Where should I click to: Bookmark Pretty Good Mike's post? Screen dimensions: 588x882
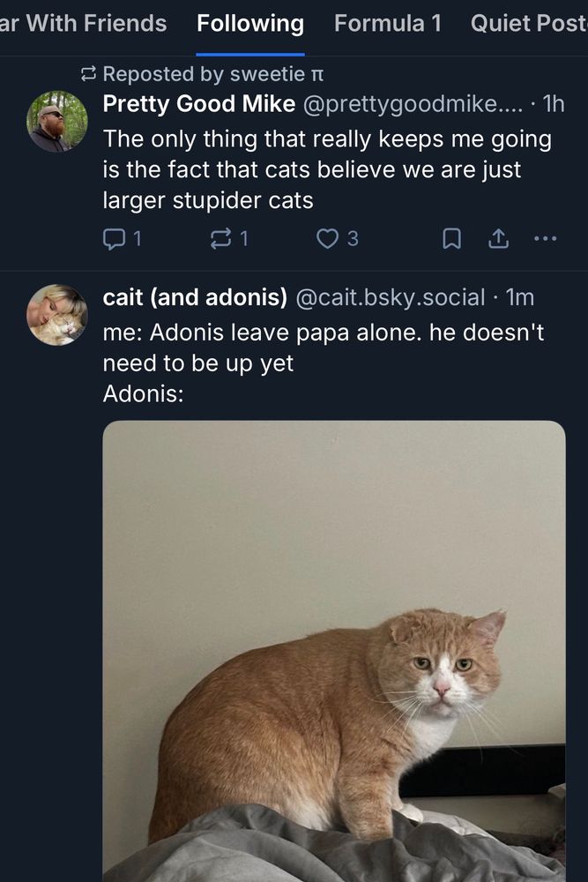coord(450,238)
